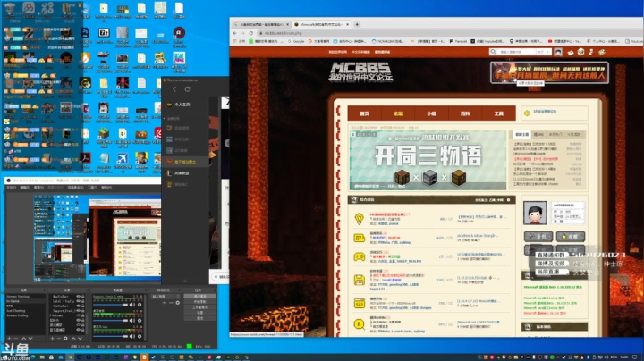Click the second OBS controls button
The image size is (644, 361).
(200, 301)
